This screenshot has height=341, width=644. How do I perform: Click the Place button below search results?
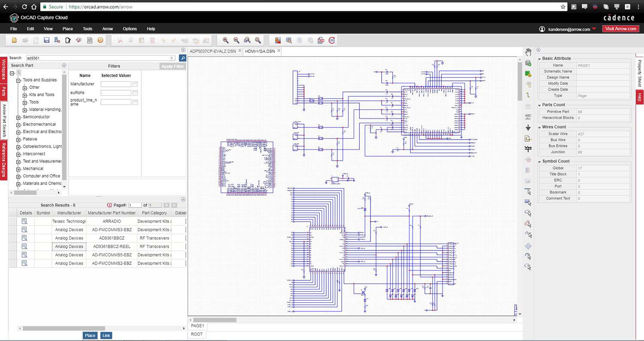pyautogui.click(x=90, y=335)
